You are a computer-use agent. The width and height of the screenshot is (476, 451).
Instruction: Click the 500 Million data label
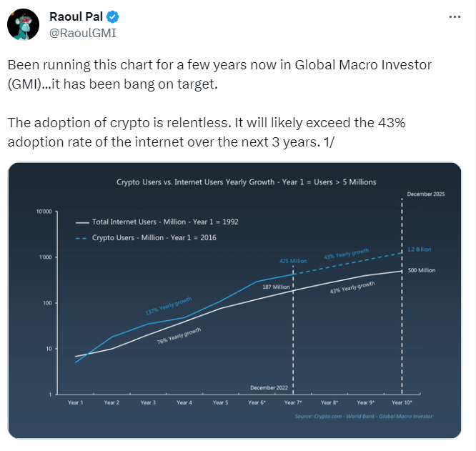(x=422, y=270)
